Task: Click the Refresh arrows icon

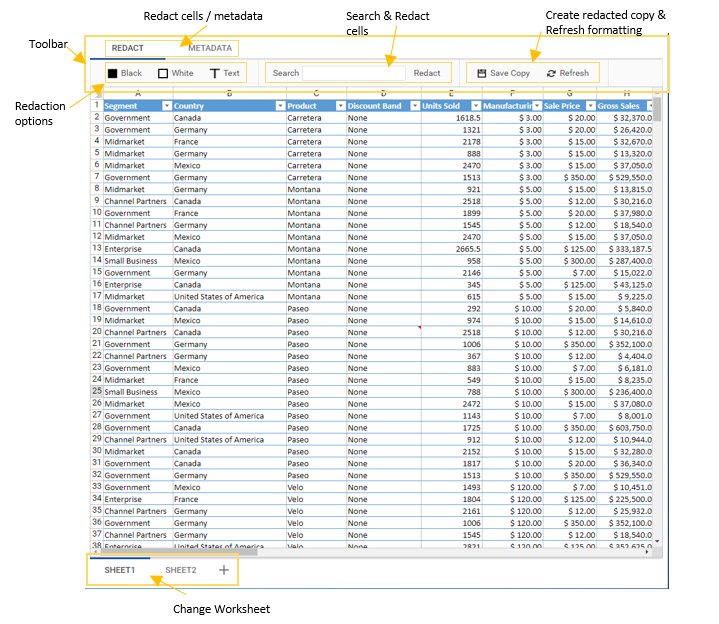Action: [x=551, y=73]
